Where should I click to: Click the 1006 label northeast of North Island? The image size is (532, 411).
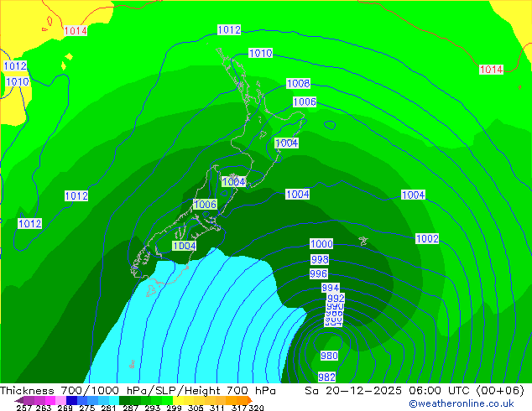[x=305, y=101]
